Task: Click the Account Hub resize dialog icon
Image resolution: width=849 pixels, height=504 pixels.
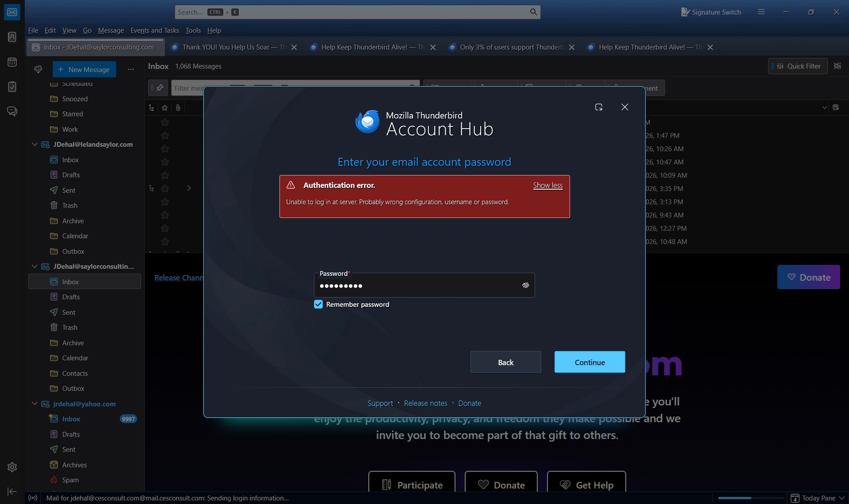Action: pyautogui.click(x=599, y=107)
